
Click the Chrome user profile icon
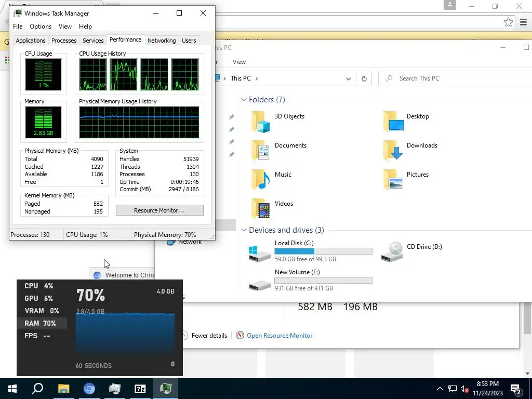pyautogui.click(x=450, y=5)
